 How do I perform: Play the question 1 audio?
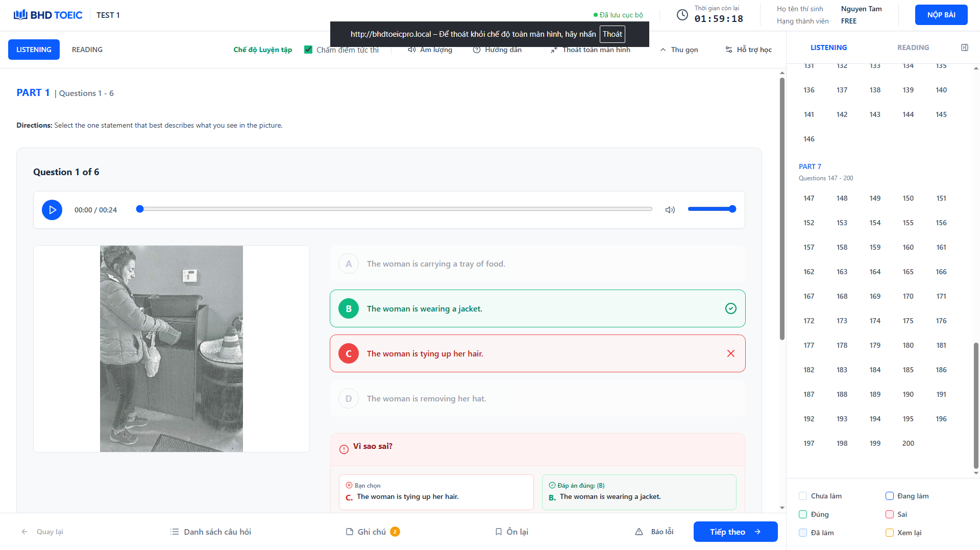pyautogui.click(x=52, y=210)
